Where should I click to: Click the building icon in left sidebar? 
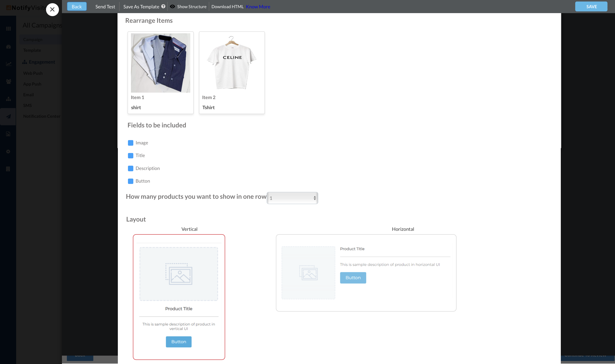click(8, 169)
